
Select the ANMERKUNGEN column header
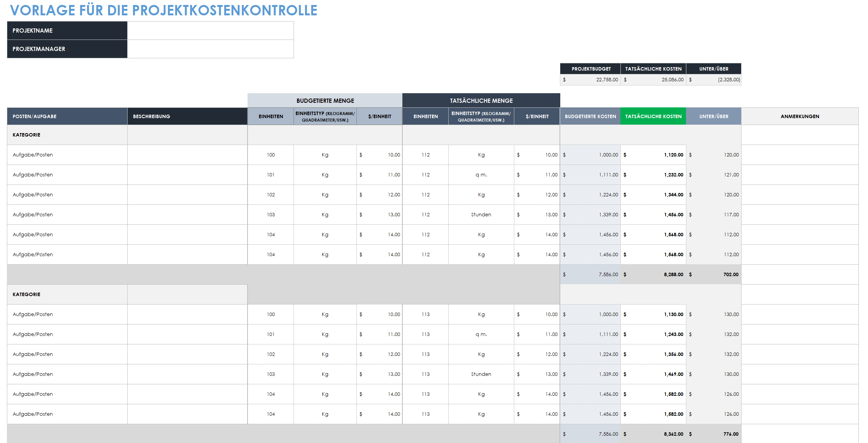pyautogui.click(x=800, y=116)
